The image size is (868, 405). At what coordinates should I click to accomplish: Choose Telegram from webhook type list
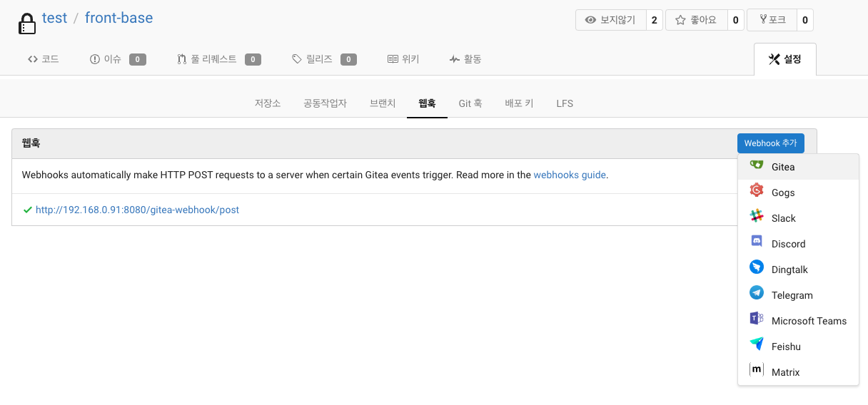point(798,295)
